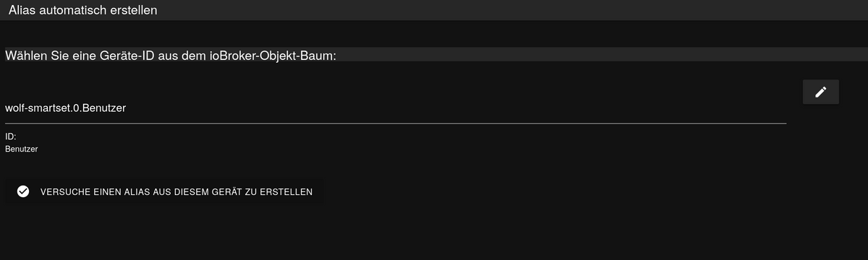Click the round checkmark icon
Viewport: 868px width, 260px height.
click(23, 191)
